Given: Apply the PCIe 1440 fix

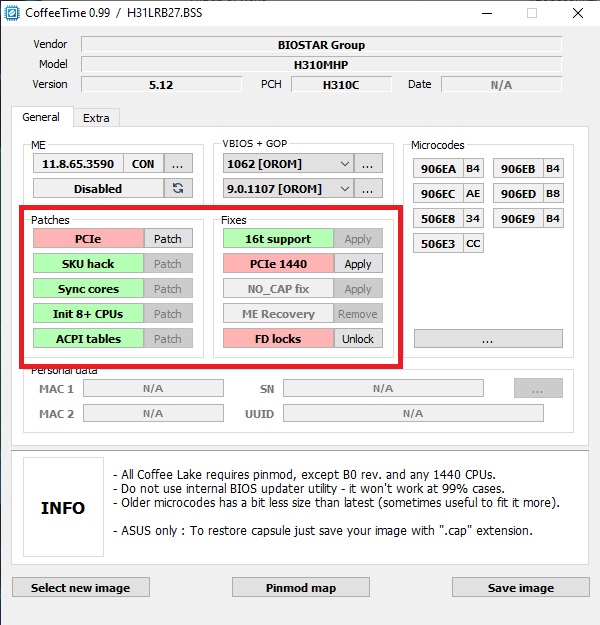Looking at the screenshot, I should click(x=358, y=263).
